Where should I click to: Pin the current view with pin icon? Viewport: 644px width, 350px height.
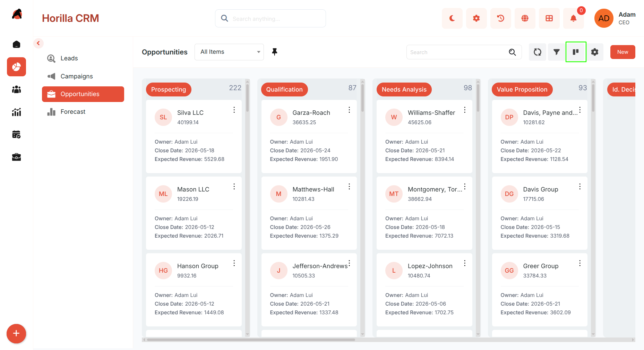pyautogui.click(x=275, y=52)
